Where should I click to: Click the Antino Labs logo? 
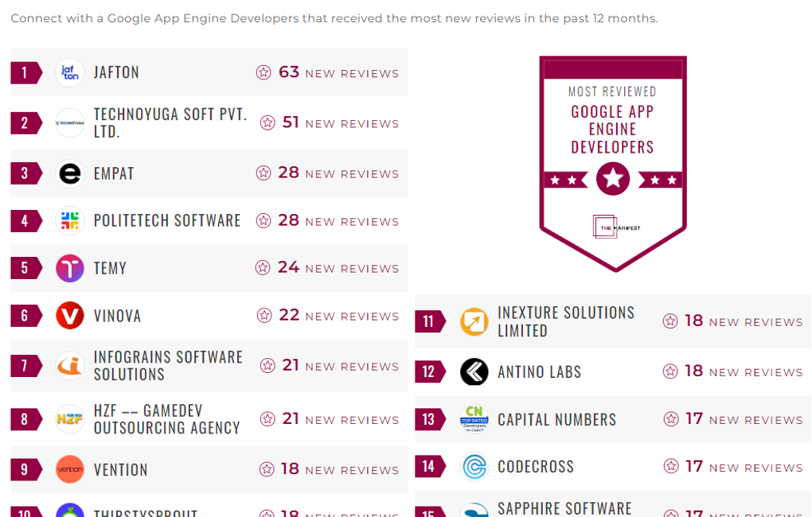click(x=474, y=372)
